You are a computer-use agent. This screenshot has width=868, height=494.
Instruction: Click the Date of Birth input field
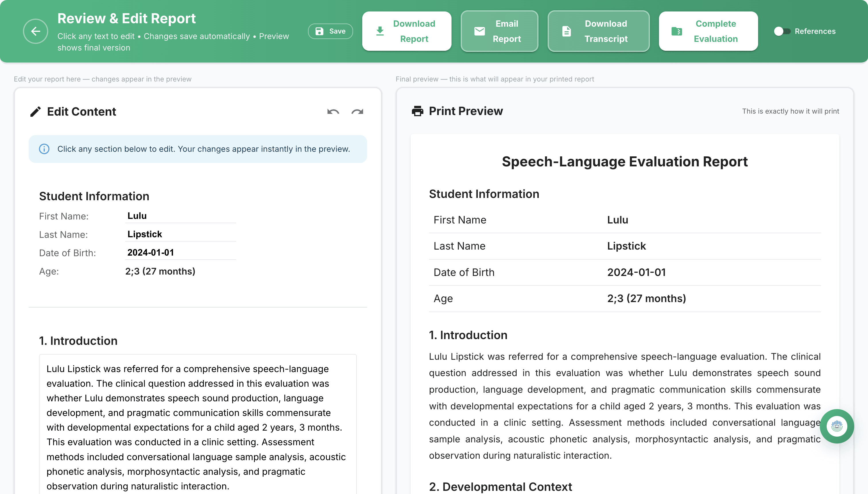coord(181,252)
